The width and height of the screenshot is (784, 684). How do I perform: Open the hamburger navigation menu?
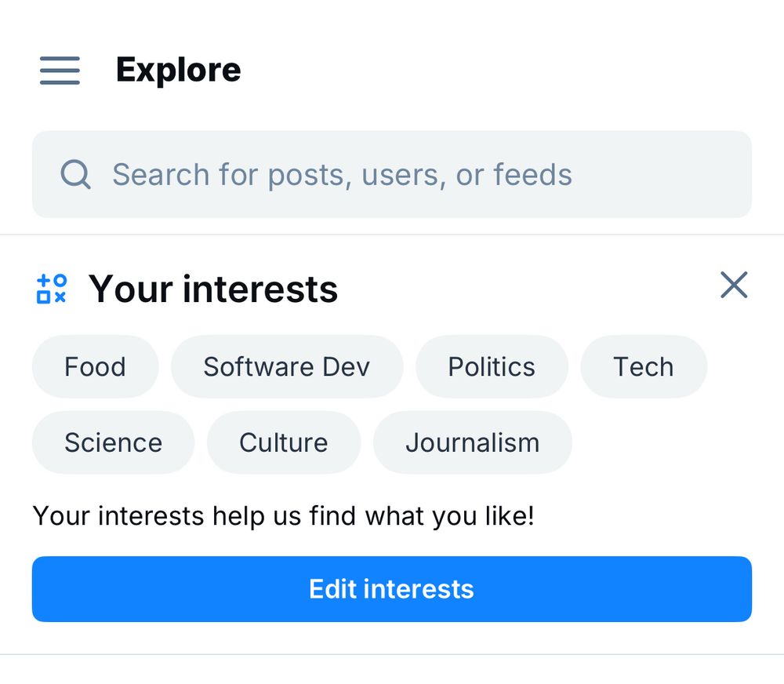(60, 70)
